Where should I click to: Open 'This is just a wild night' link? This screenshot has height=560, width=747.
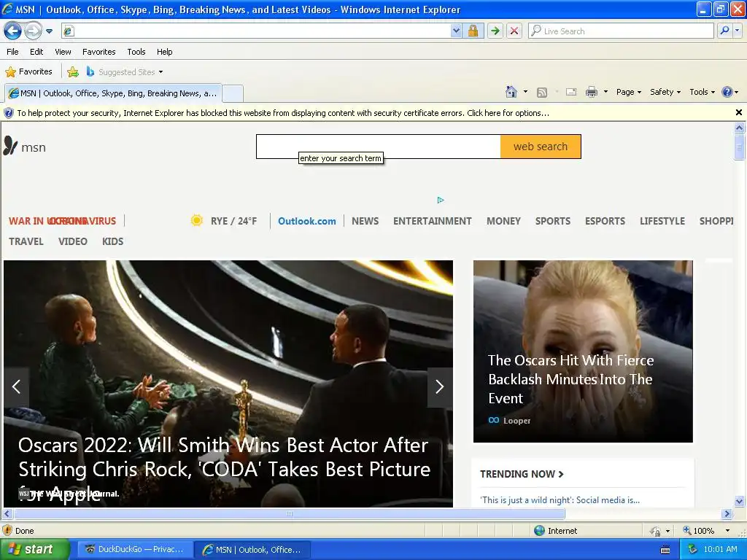click(560, 500)
